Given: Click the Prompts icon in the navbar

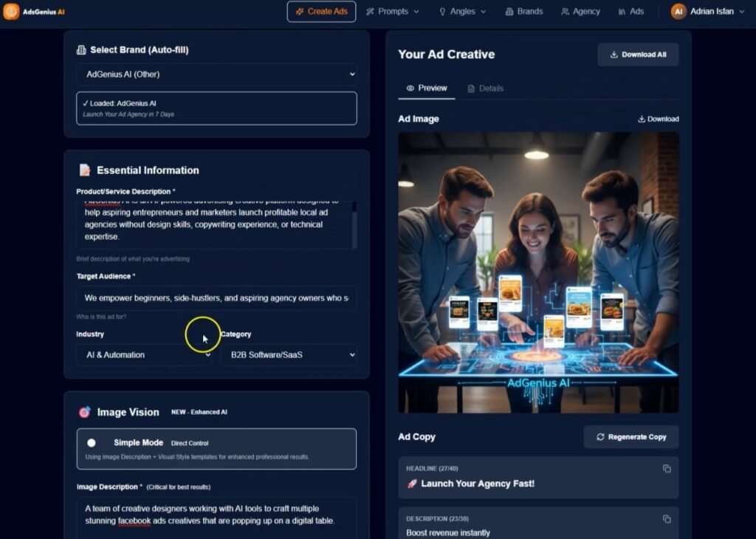Looking at the screenshot, I should (x=371, y=12).
